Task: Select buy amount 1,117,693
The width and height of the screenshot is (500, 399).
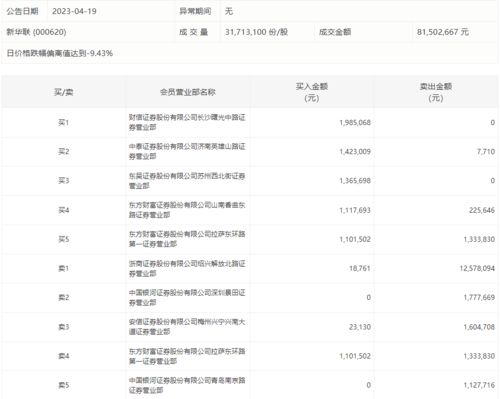Action: pyautogui.click(x=355, y=210)
